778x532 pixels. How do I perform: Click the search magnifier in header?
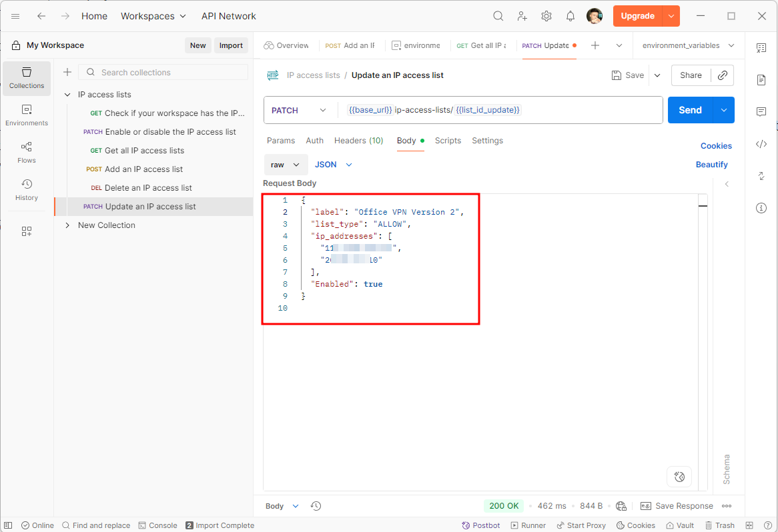coord(498,16)
